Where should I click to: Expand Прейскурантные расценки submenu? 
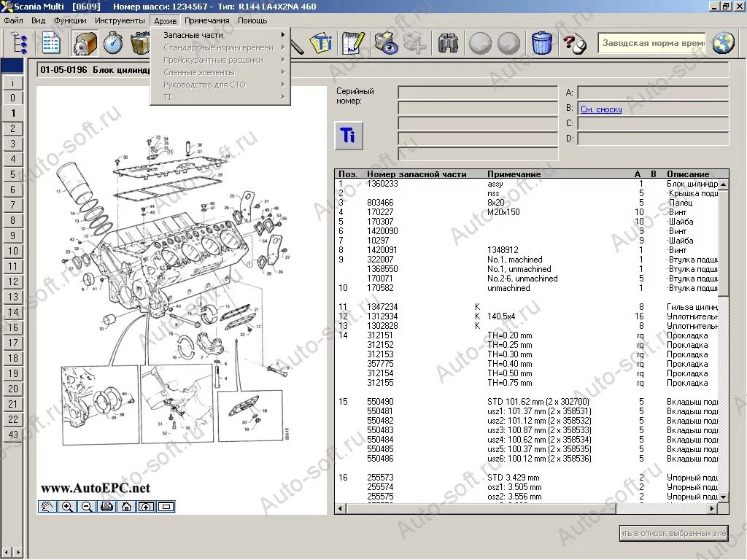(x=220, y=60)
